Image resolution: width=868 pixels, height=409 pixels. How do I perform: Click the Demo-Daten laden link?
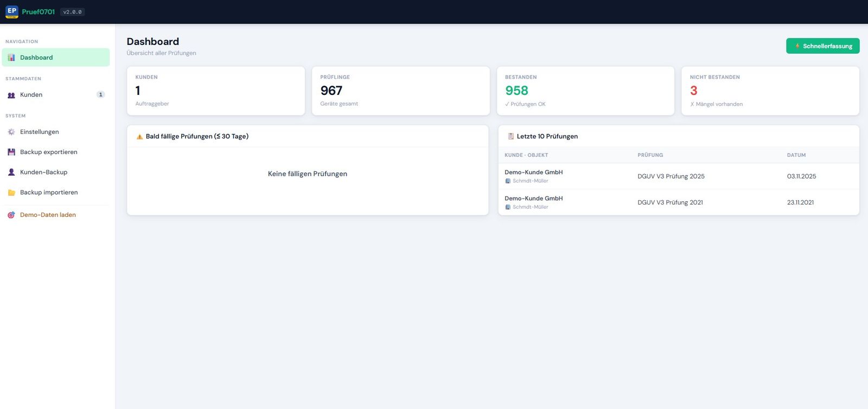[x=56, y=215]
